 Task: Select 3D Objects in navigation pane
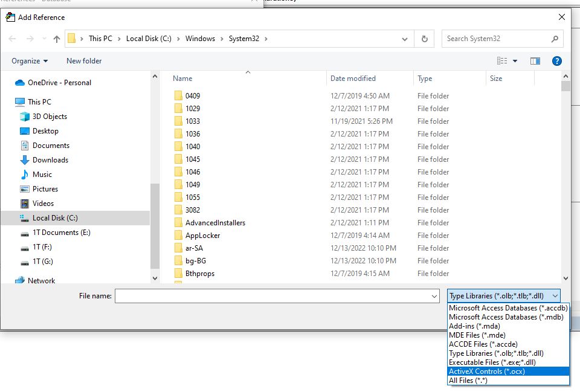coord(50,117)
